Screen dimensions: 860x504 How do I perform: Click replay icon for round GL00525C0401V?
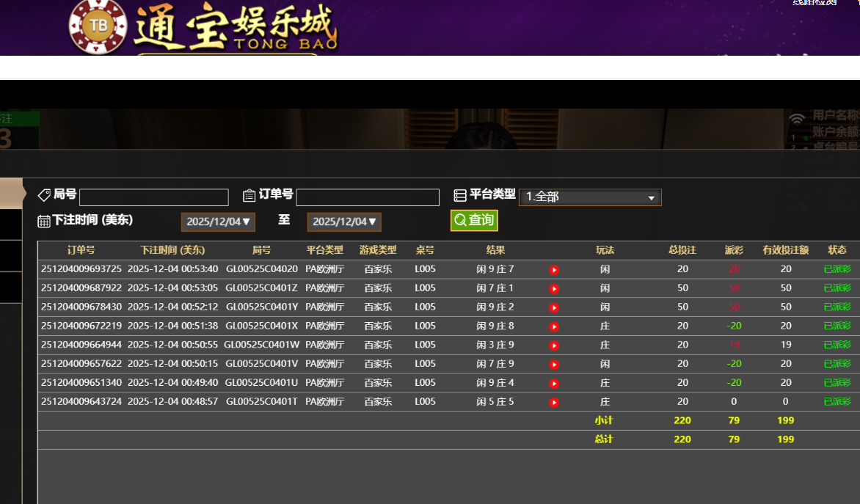(x=554, y=365)
